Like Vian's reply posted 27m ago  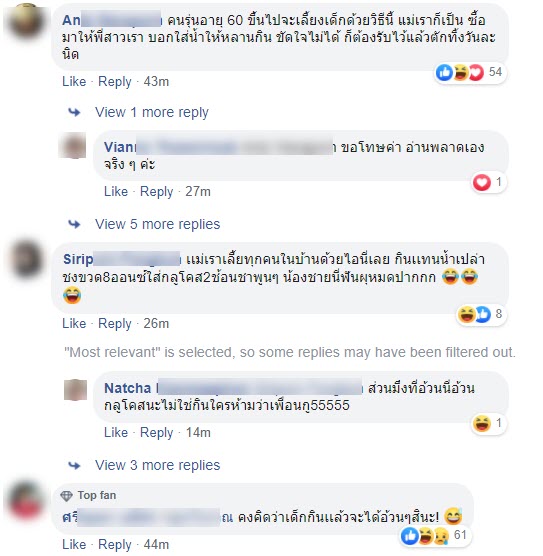tap(116, 191)
